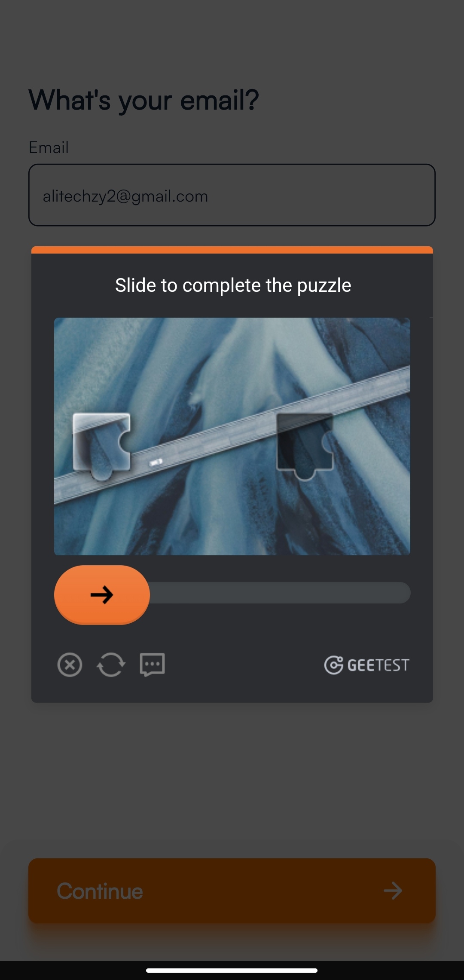Click the GeeTest circular logo icon
464x980 pixels.
click(333, 665)
